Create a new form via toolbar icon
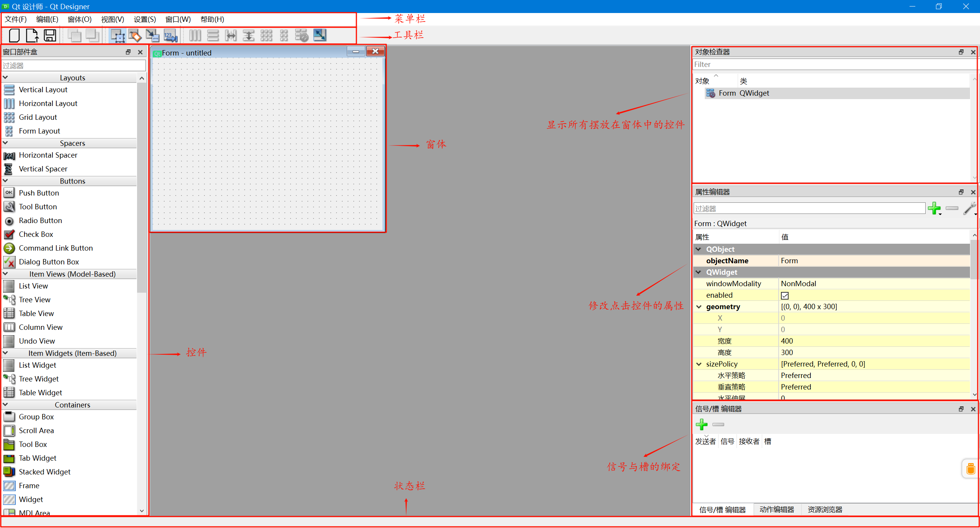The width and height of the screenshot is (980, 528). 14,36
